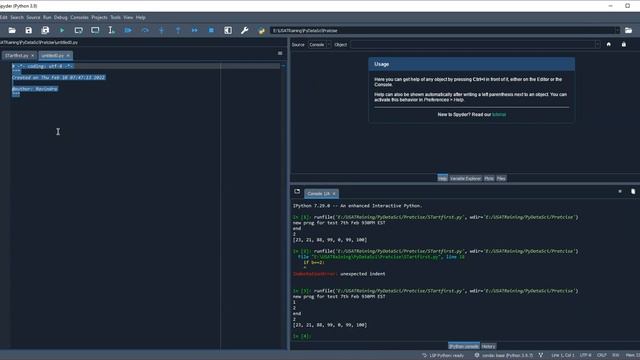Step into function in debugger

162,30
